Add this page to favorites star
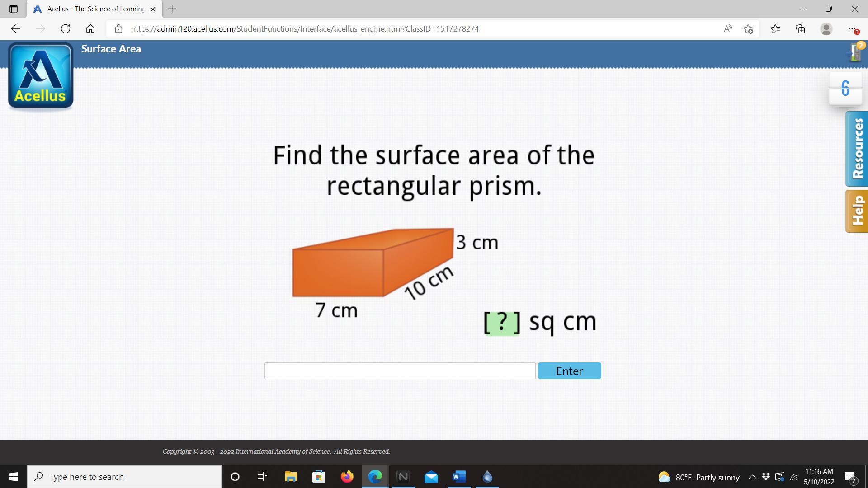 748,29
